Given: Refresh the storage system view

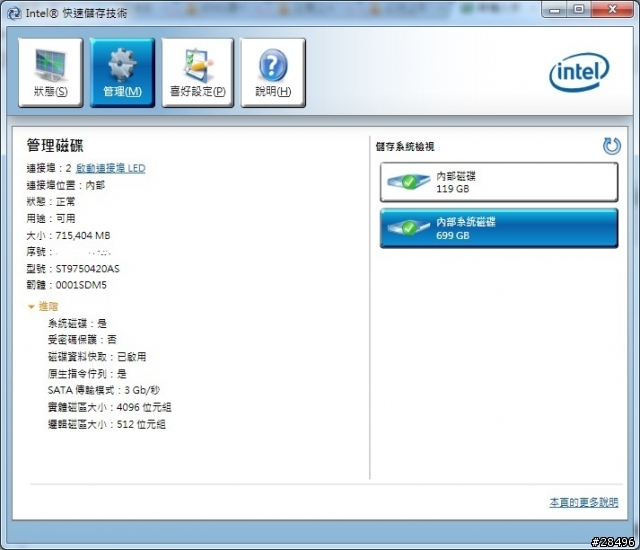Looking at the screenshot, I should point(611,146).
